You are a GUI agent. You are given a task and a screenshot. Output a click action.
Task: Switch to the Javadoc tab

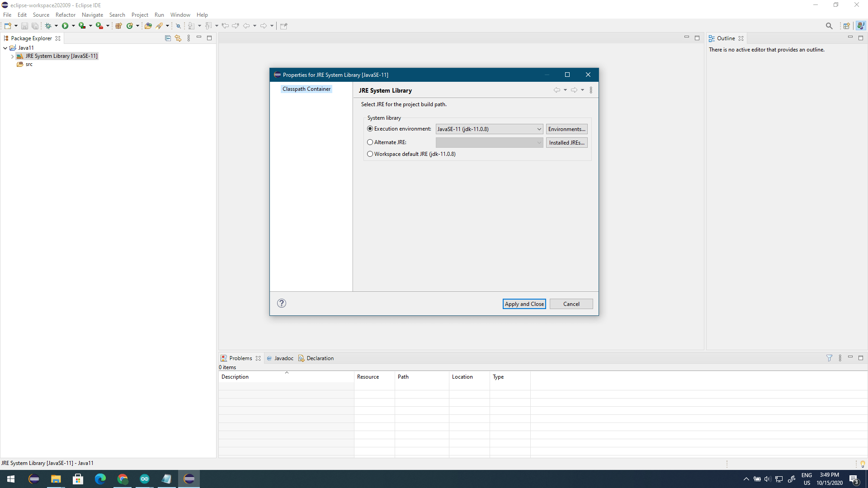pyautogui.click(x=283, y=358)
